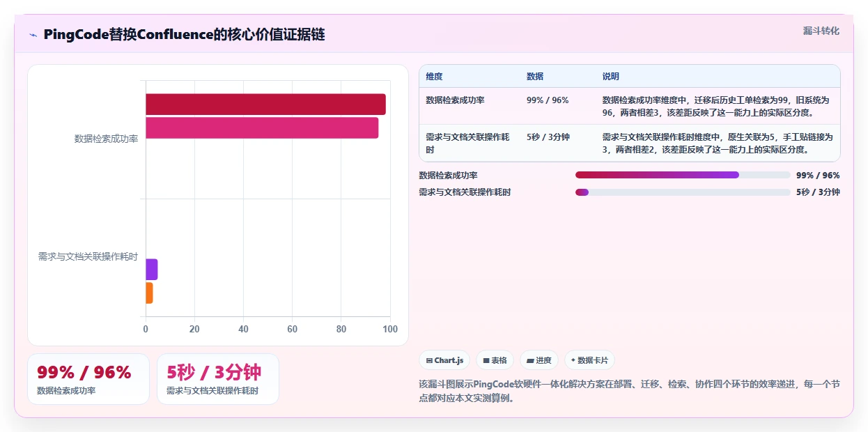Click the purple 需求与文档关联操作耗时 chart bar
The image size is (868, 432).
152,270
